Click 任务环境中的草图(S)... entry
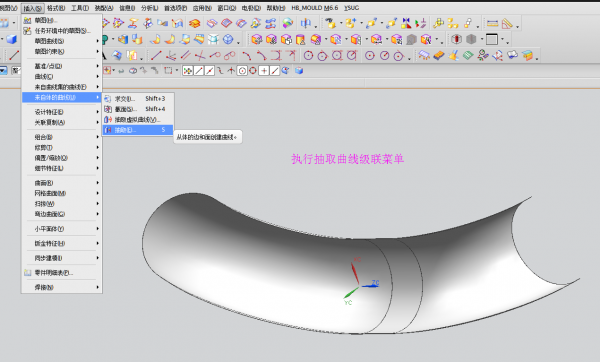600x362 pixels. 61,31
